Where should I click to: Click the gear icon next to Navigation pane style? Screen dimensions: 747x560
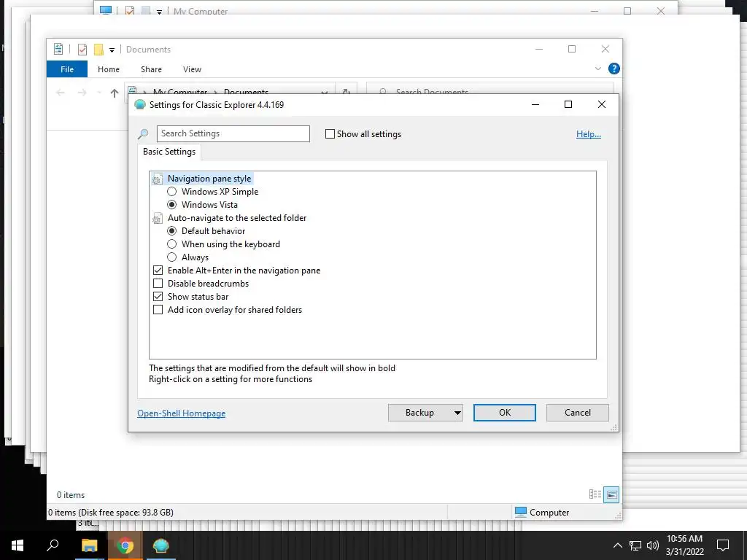click(157, 179)
